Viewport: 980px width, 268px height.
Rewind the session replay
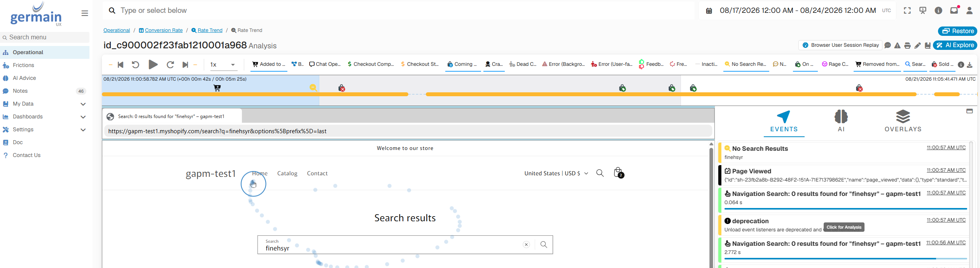click(x=135, y=65)
